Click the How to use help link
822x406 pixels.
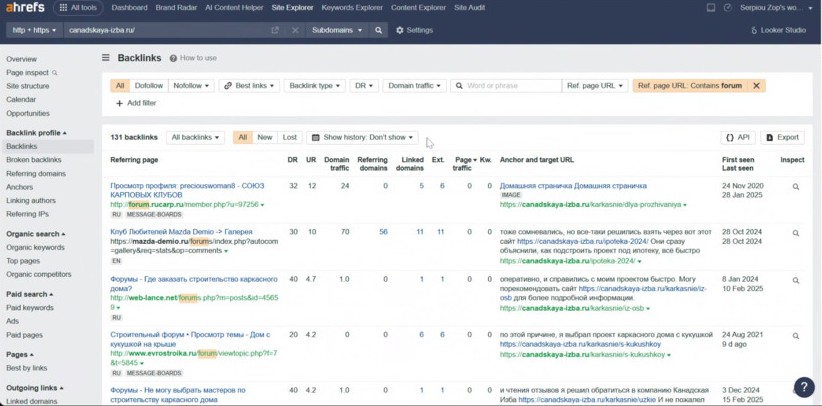click(x=193, y=58)
